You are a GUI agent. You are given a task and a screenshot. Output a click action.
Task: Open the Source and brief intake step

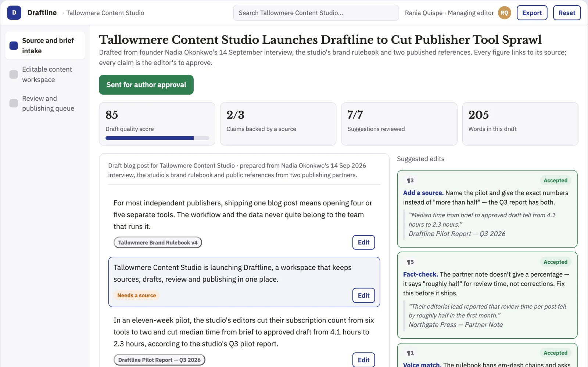(45, 46)
